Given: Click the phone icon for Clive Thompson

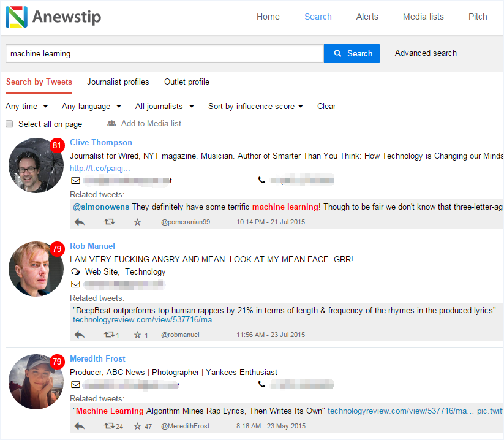Looking at the screenshot, I should pyautogui.click(x=261, y=180).
